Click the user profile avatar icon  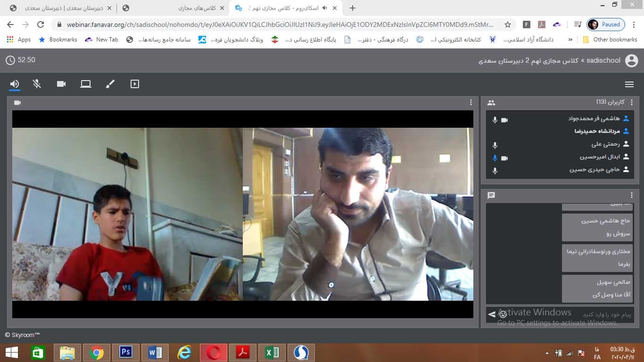point(631,60)
